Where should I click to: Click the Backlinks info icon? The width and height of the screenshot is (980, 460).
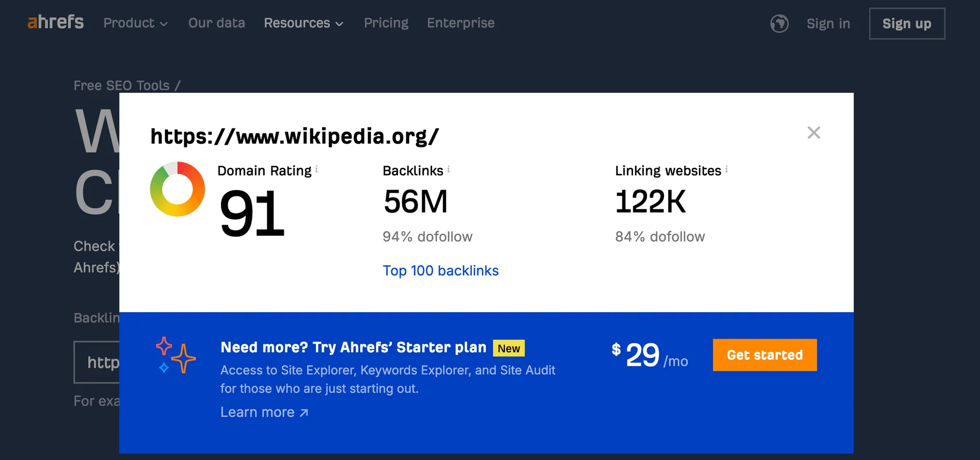tap(448, 168)
